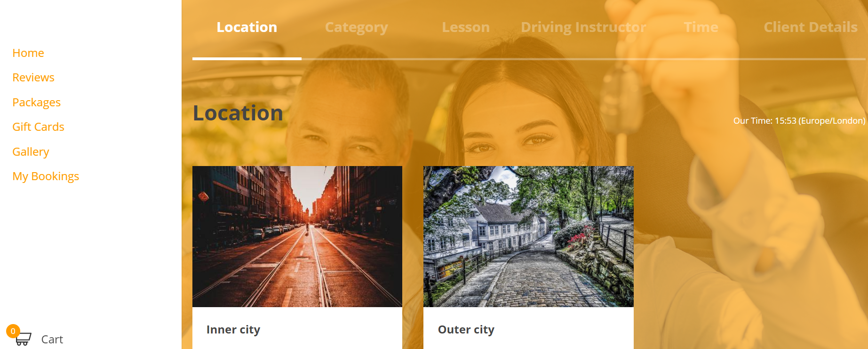The width and height of the screenshot is (868, 349).
Task: Go to the Reviews page
Action: point(33,78)
